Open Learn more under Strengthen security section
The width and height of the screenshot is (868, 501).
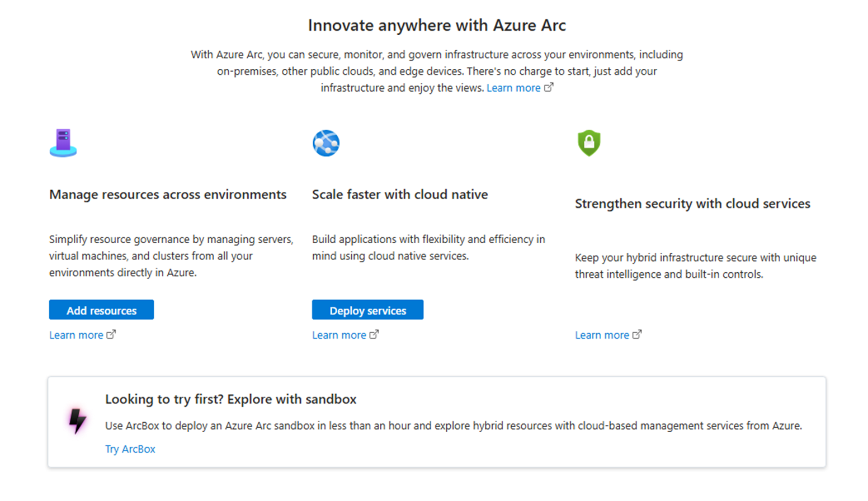pos(608,335)
